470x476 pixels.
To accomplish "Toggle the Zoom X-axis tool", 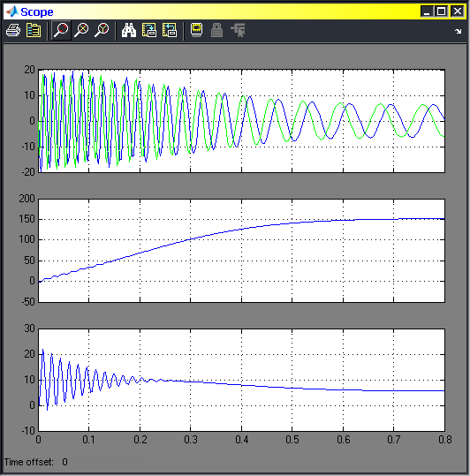I will point(81,30).
